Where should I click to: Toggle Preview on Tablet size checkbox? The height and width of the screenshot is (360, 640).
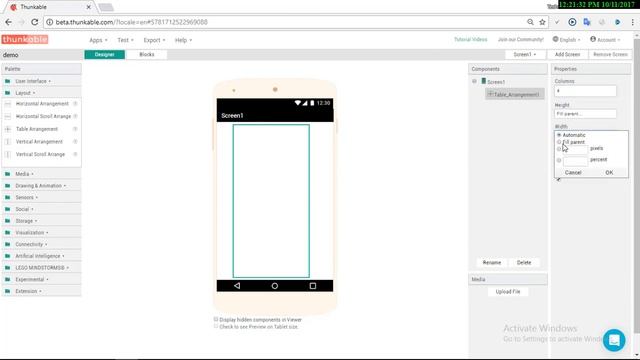click(x=216, y=326)
